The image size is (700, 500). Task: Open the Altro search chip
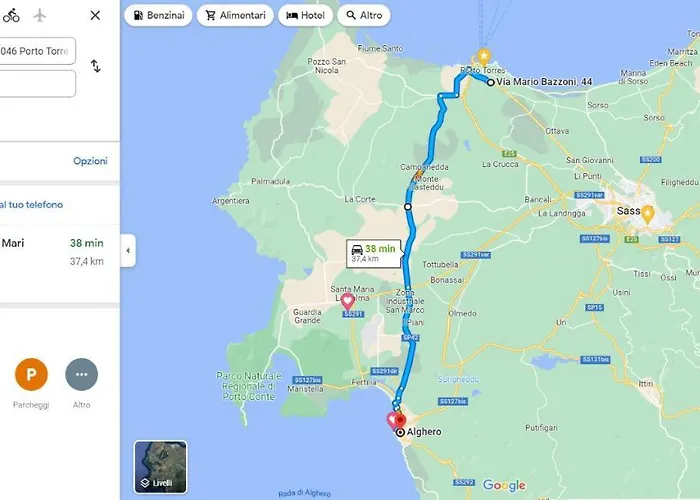pos(364,15)
